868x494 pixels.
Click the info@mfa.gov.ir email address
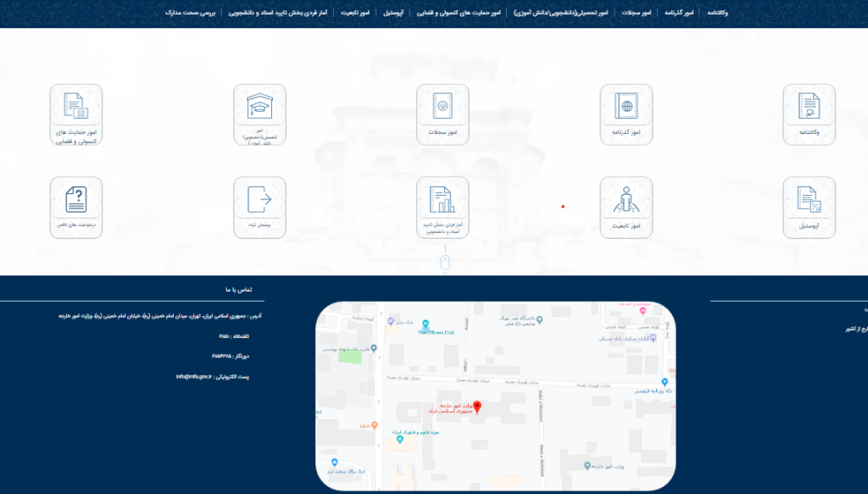(195, 376)
